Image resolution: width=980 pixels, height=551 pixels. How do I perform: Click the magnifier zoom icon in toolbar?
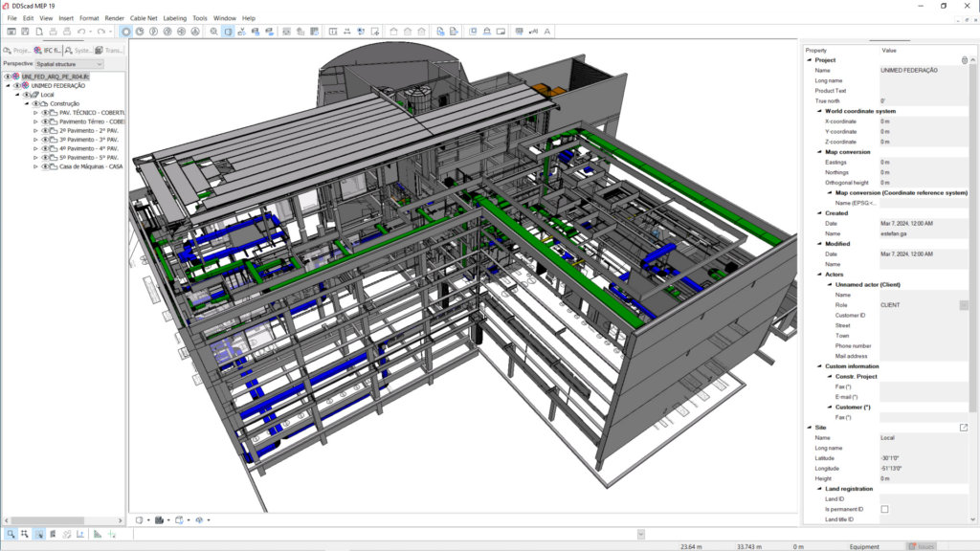pos(213,32)
